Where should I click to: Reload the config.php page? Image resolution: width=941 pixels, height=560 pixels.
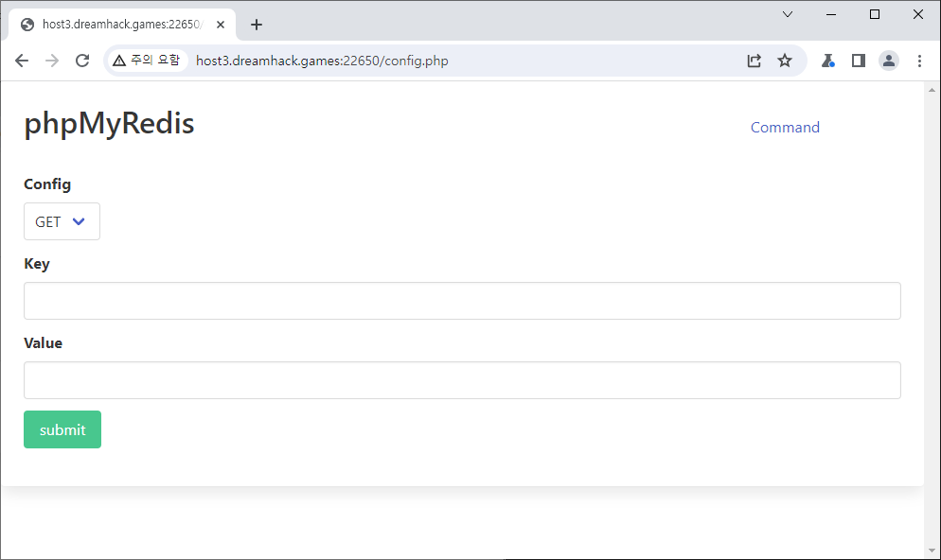tap(82, 61)
